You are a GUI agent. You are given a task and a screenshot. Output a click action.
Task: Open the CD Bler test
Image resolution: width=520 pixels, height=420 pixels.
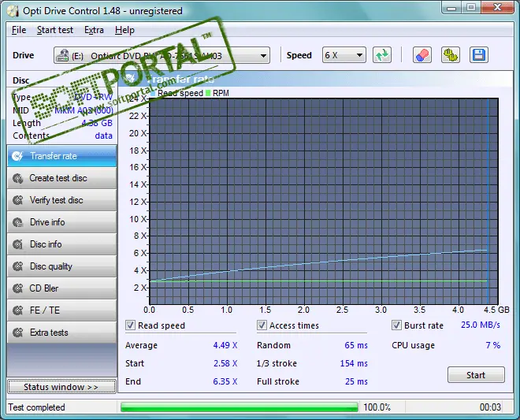click(61, 288)
